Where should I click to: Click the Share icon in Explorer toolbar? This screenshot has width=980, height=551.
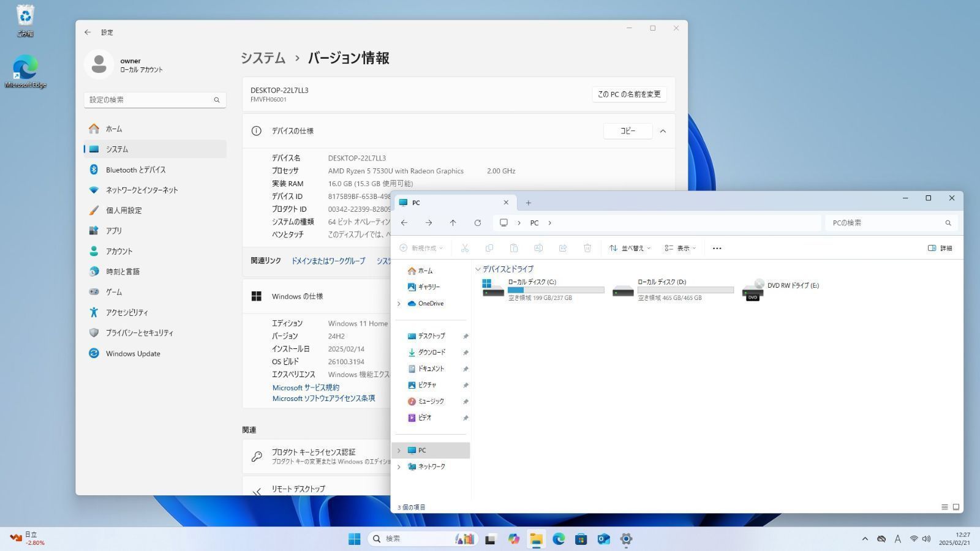click(563, 248)
